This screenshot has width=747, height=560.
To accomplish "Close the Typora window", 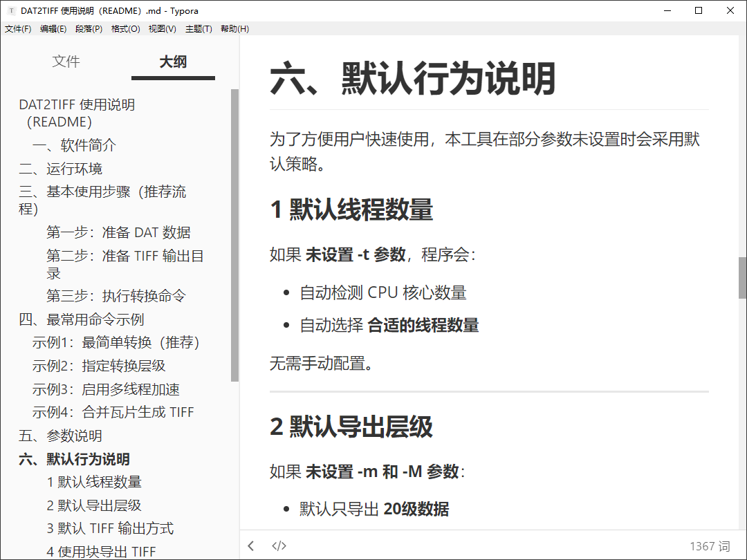I will pyautogui.click(x=730, y=10).
